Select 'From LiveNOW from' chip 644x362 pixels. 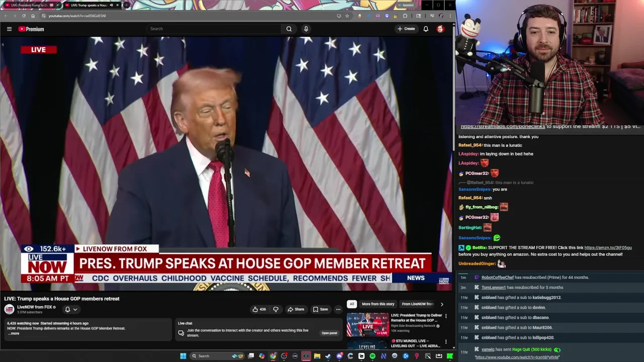click(x=418, y=304)
